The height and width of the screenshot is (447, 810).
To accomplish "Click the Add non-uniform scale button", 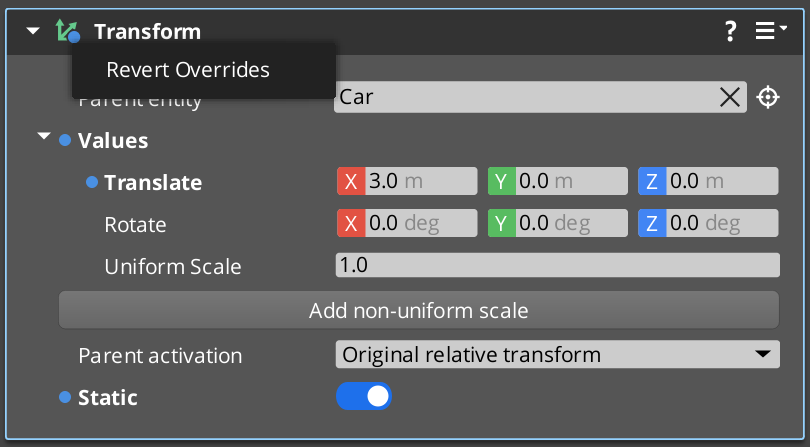I will [x=418, y=310].
